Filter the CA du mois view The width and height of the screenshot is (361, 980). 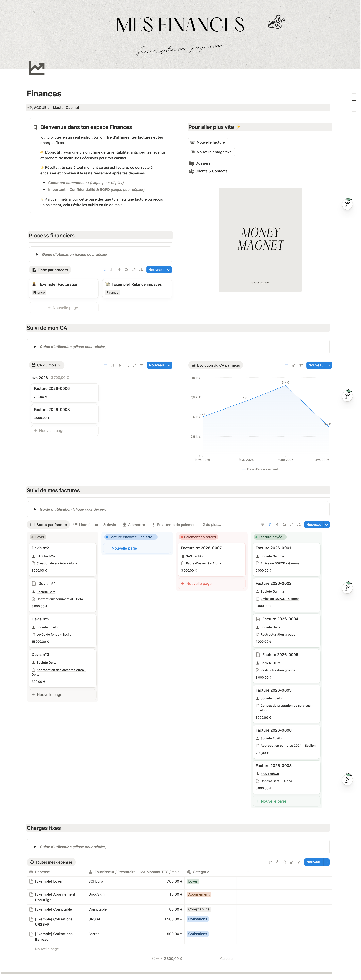click(x=105, y=365)
